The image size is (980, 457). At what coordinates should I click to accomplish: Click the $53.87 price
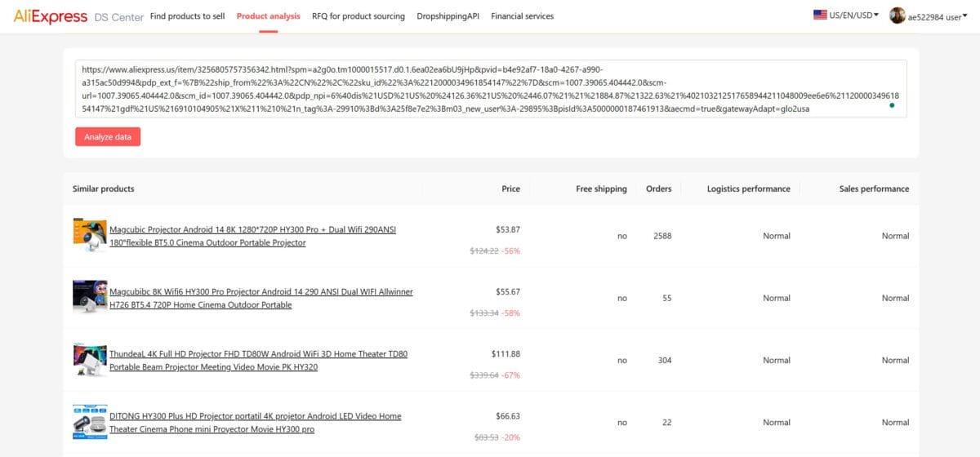pyautogui.click(x=508, y=229)
